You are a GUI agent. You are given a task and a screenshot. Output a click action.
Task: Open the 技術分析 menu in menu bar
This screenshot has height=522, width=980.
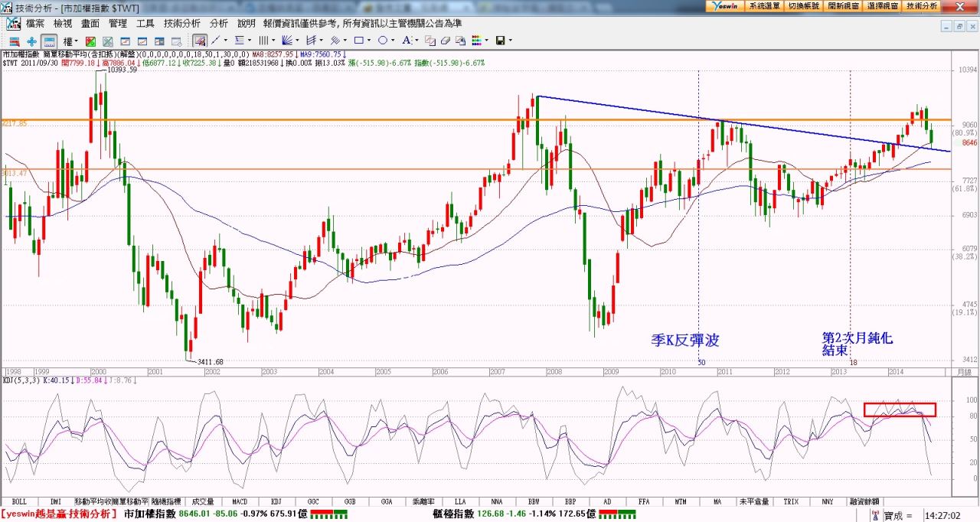click(x=181, y=24)
